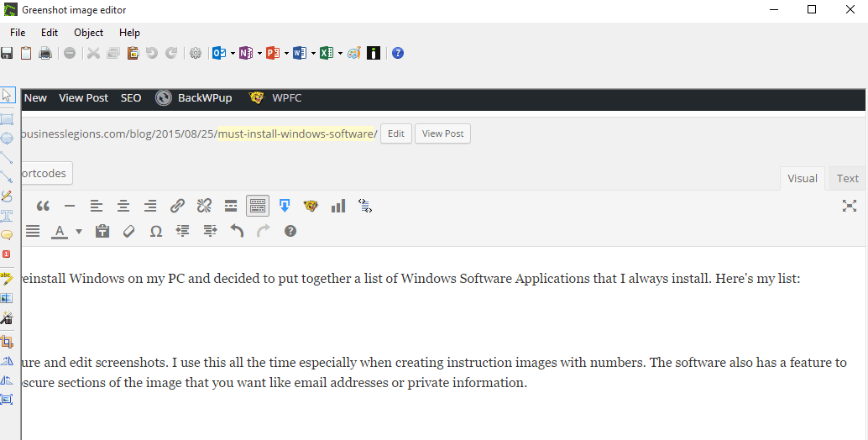Expand the OneNote export dropdown arrow
This screenshot has height=440, width=868.
click(259, 53)
